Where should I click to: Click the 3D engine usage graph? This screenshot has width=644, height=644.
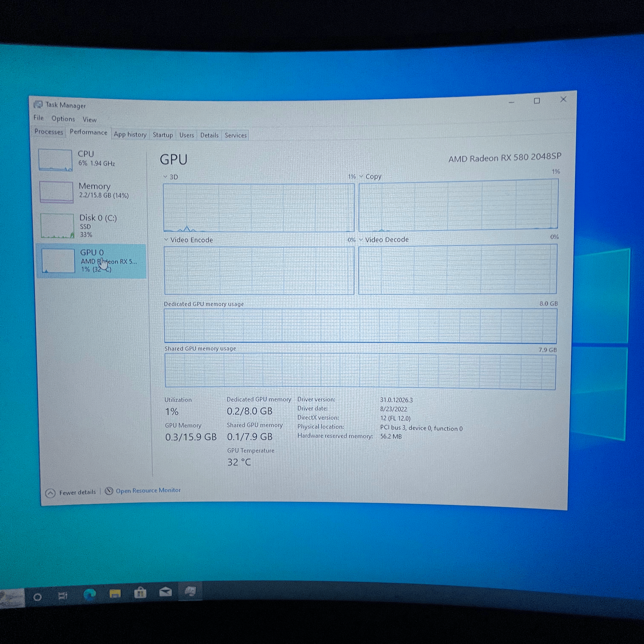pyautogui.click(x=259, y=207)
